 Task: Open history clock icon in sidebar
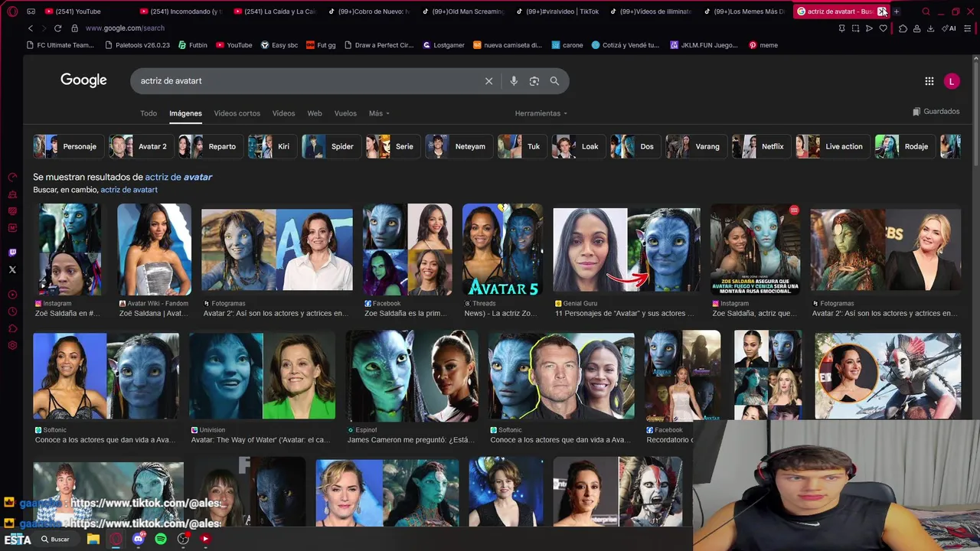pyautogui.click(x=12, y=311)
